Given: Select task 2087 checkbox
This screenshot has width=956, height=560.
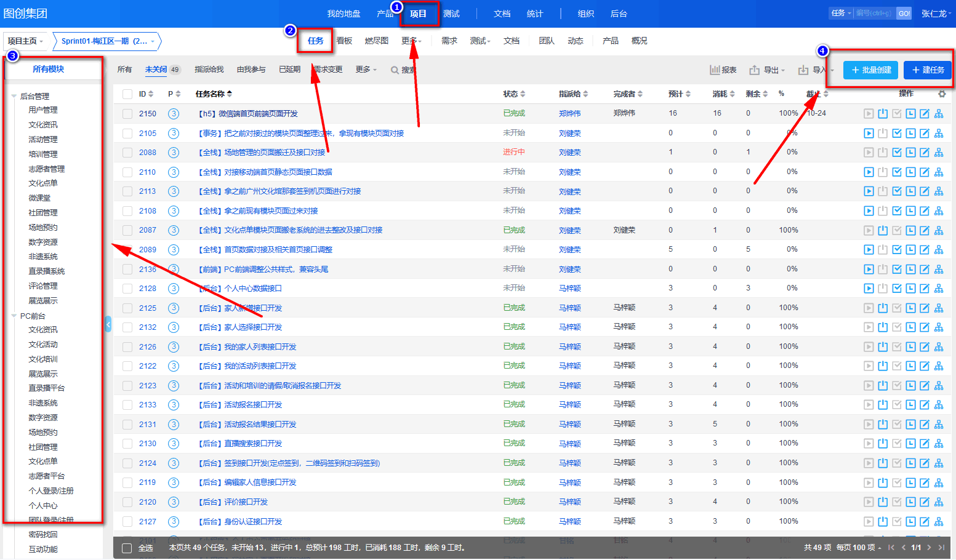Looking at the screenshot, I should click(127, 230).
